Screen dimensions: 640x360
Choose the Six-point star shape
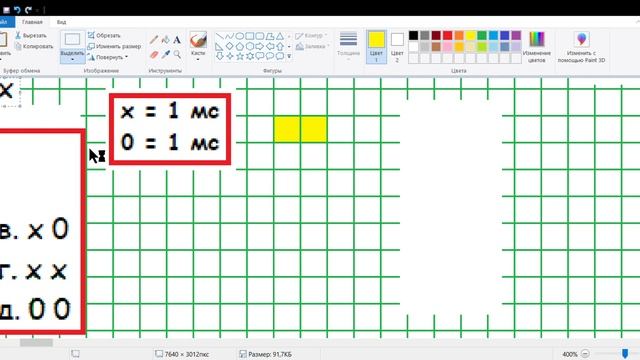[250, 56]
